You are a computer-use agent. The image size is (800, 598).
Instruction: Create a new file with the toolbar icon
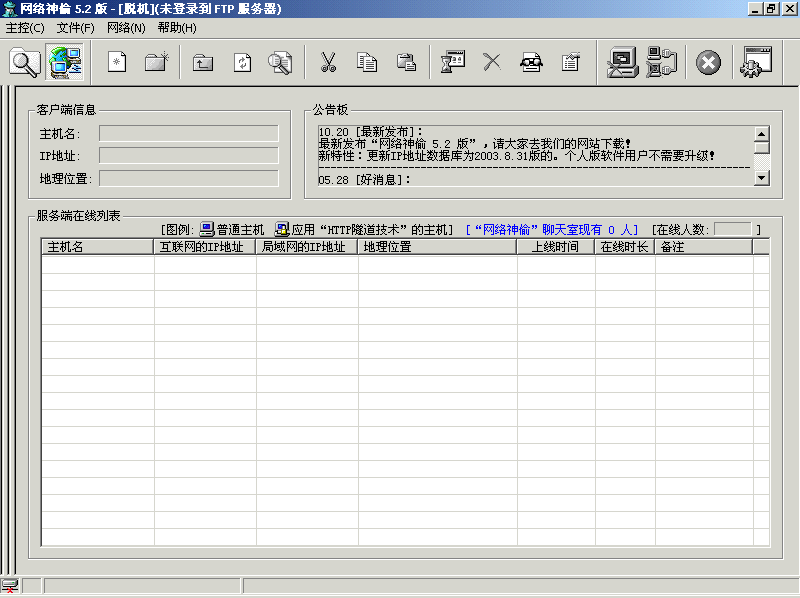[115, 61]
